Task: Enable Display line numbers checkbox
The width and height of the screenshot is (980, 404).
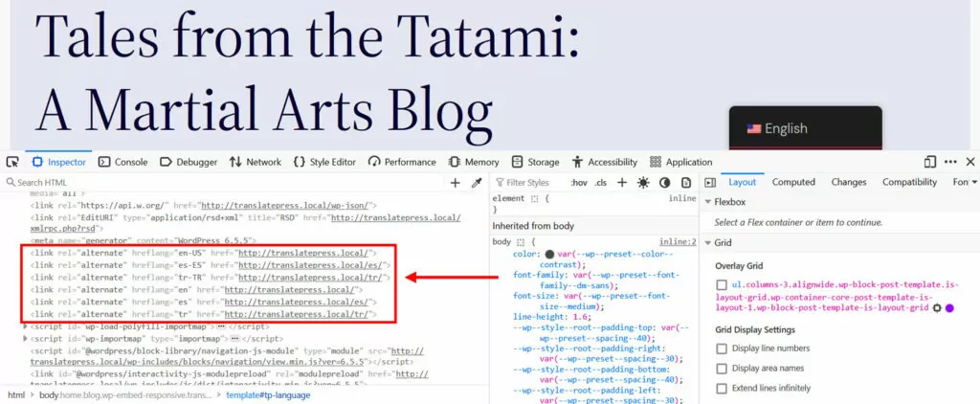Action: [722, 348]
